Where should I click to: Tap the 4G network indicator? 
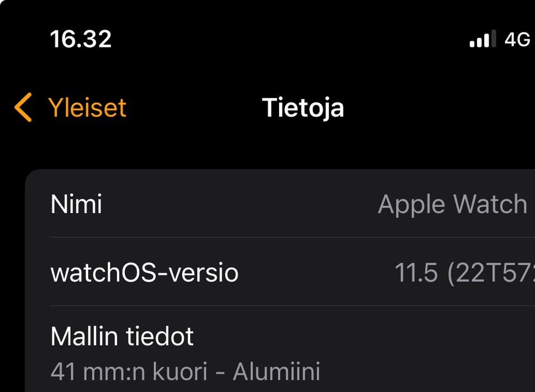pyautogui.click(x=517, y=39)
